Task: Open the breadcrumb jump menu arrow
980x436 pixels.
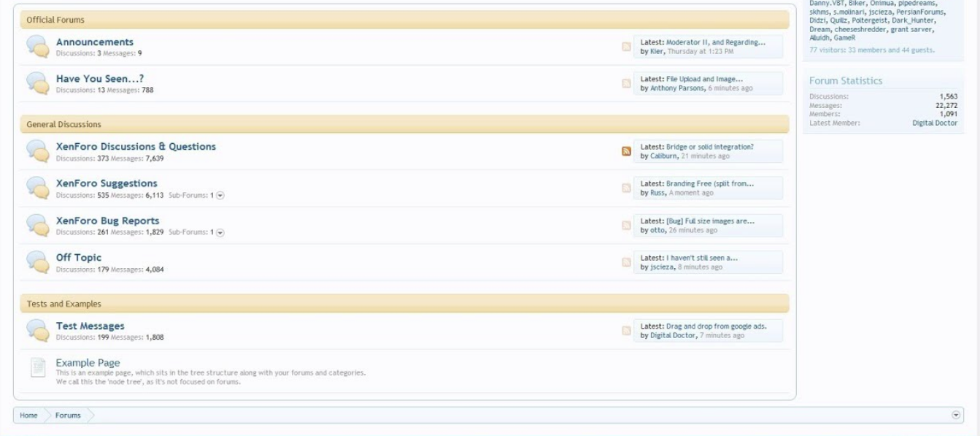Action: click(956, 415)
